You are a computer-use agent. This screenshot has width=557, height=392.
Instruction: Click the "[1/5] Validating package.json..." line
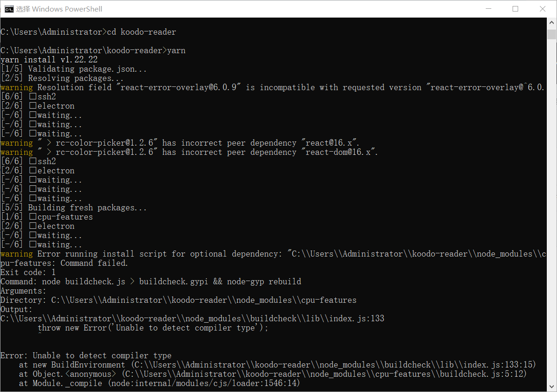74,69
